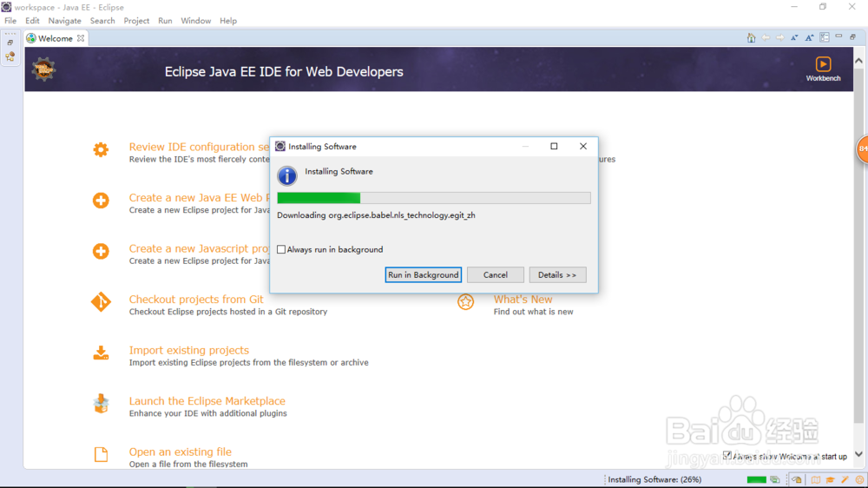This screenshot has height=488, width=868.
Task: Click the Eclipse web tools gear logo
Action: click(x=43, y=69)
